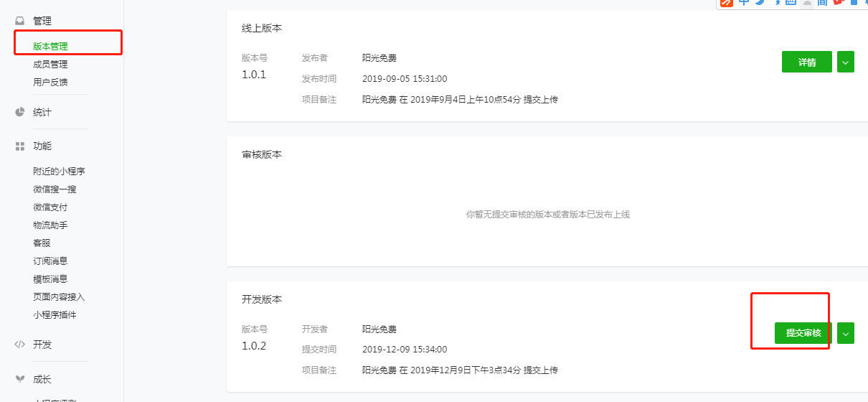Go to 订阅消息 in sidebar
Screen dimensions: 868x402
tap(50, 261)
